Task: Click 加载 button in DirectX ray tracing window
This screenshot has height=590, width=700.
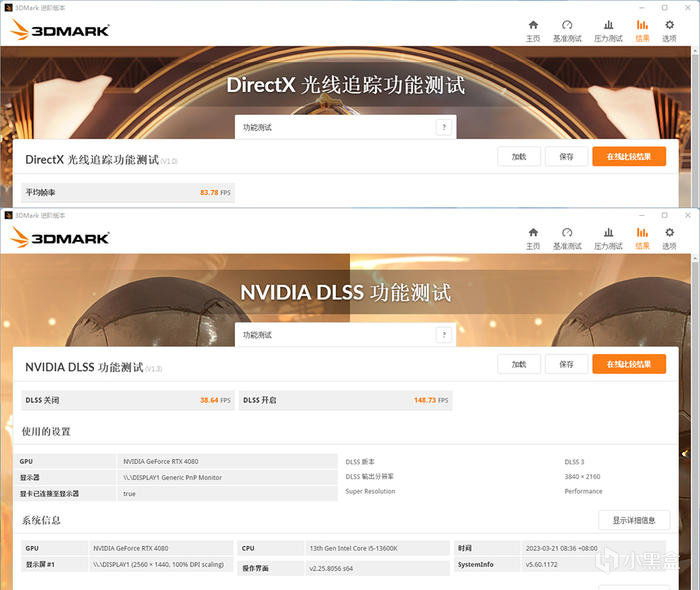Action: 519,157
